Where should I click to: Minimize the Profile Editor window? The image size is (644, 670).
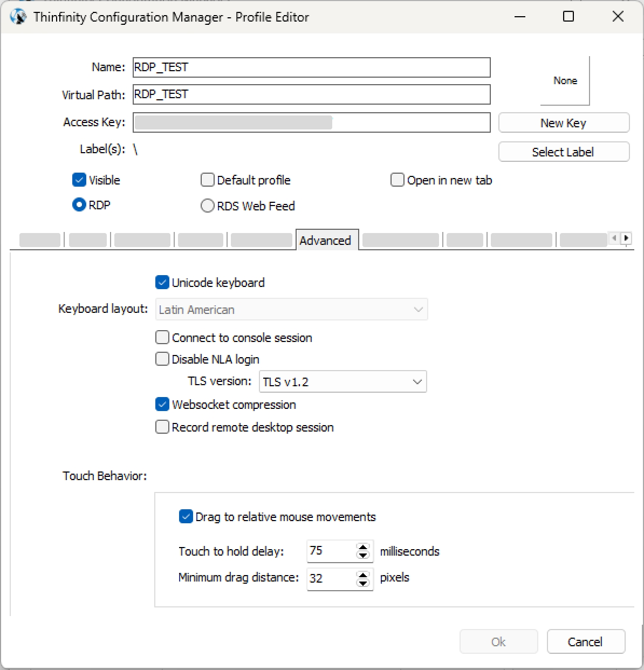click(520, 17)
